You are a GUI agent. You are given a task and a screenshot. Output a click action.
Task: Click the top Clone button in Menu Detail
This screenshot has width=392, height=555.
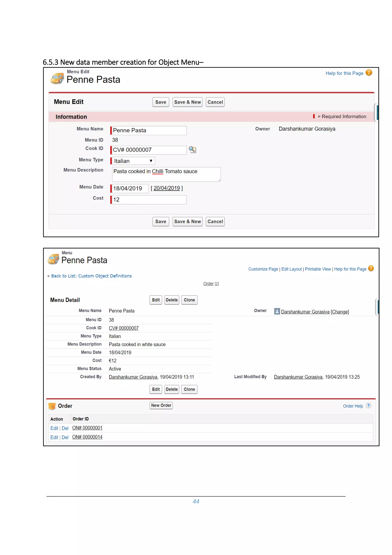[x=189, y=300]
